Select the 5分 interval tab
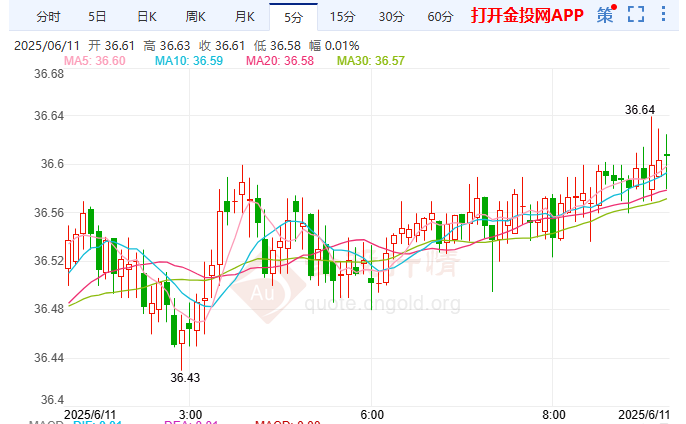Viewport: 686px width, 424px height. 294,17
